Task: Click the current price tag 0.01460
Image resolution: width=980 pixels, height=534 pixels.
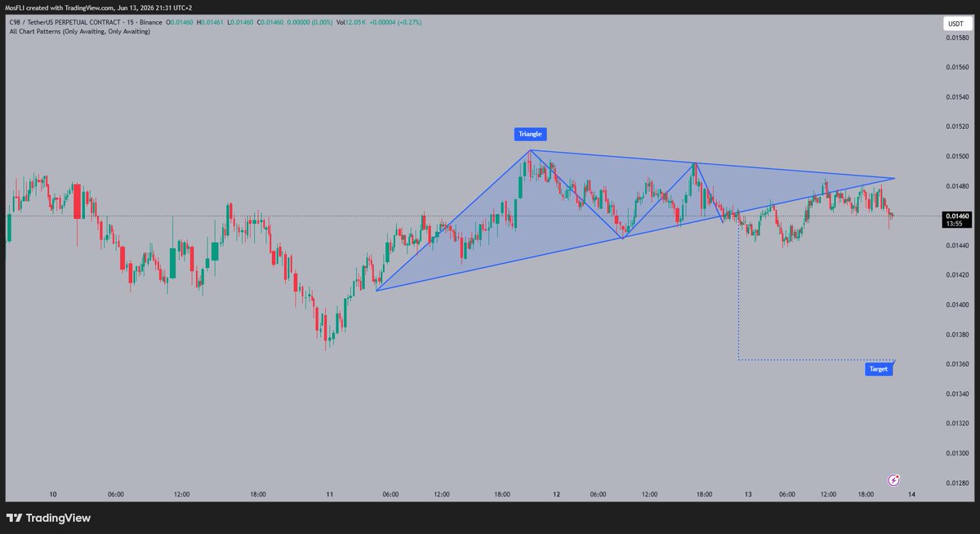Action: [959, 219]
